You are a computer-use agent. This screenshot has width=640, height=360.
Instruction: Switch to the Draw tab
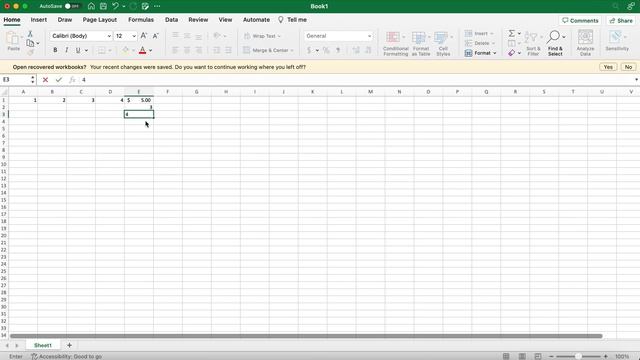(x=65, y=20)
